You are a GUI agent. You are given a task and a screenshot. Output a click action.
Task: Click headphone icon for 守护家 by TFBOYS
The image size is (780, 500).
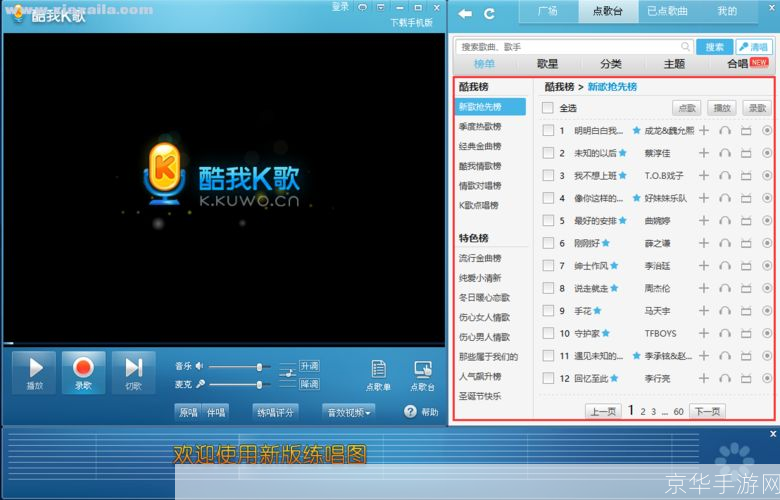pos(725,333)
